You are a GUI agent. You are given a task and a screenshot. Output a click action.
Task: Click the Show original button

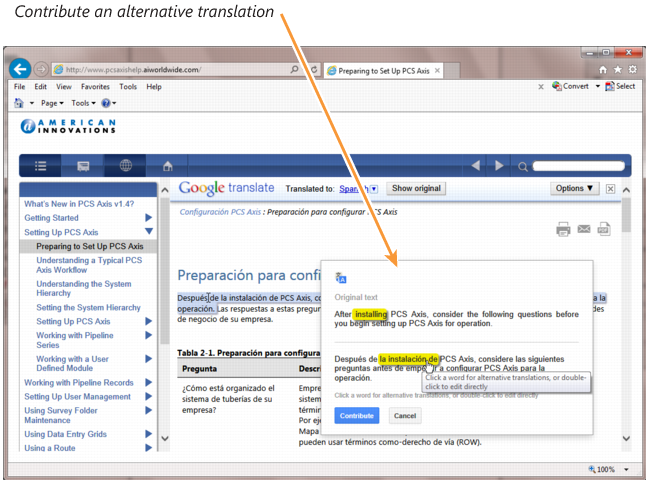(x=415, y=188)
